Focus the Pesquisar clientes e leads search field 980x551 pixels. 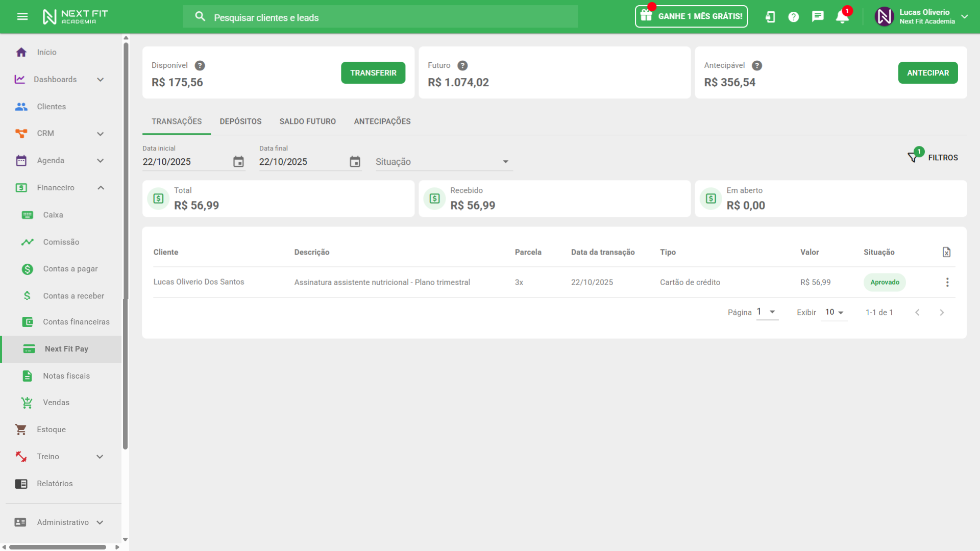click(388, 17)
